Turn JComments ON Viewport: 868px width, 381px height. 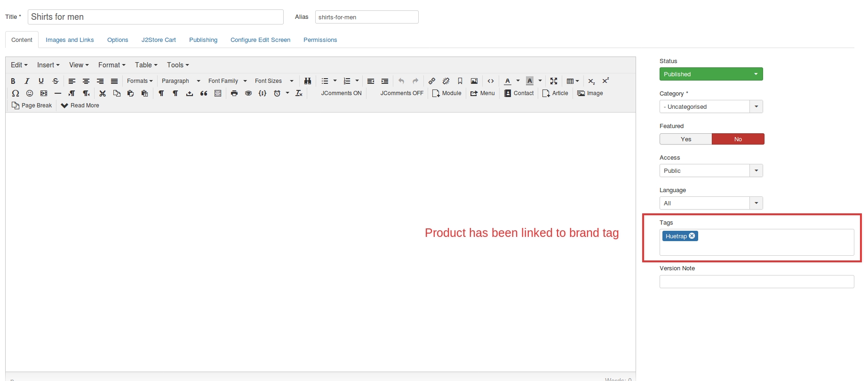point(341,93)
